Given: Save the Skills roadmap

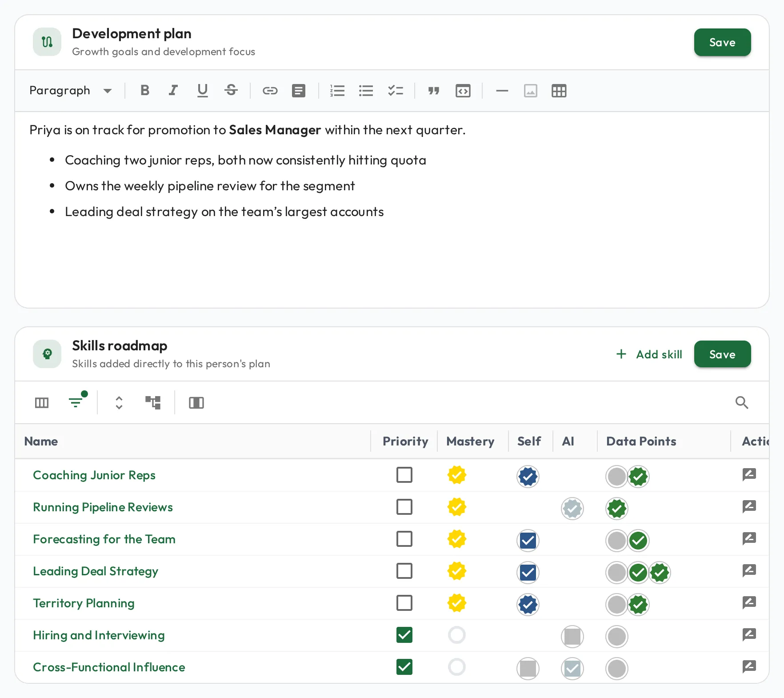Looking at the screenshot, I should tap(723, 354).
